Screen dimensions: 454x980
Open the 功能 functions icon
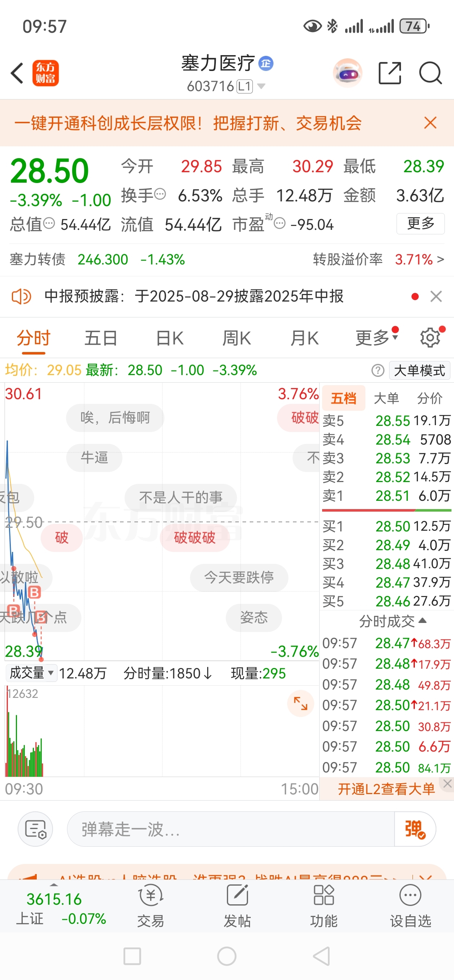tap(324, 905)
